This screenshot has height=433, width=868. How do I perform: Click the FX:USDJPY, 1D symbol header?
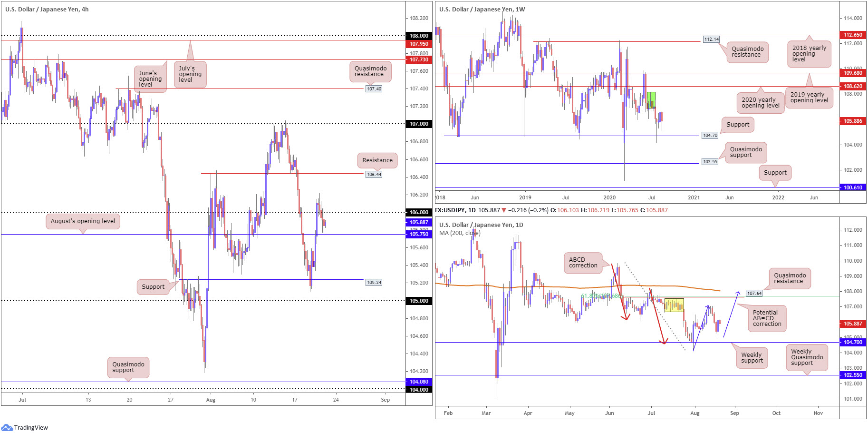pyautogui.click(x=455, y=210)
